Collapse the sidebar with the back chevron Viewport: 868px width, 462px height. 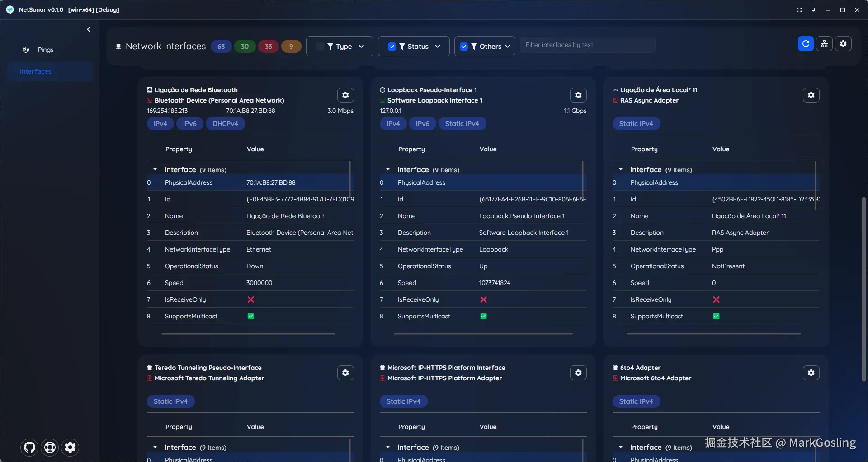pos(89,29)
